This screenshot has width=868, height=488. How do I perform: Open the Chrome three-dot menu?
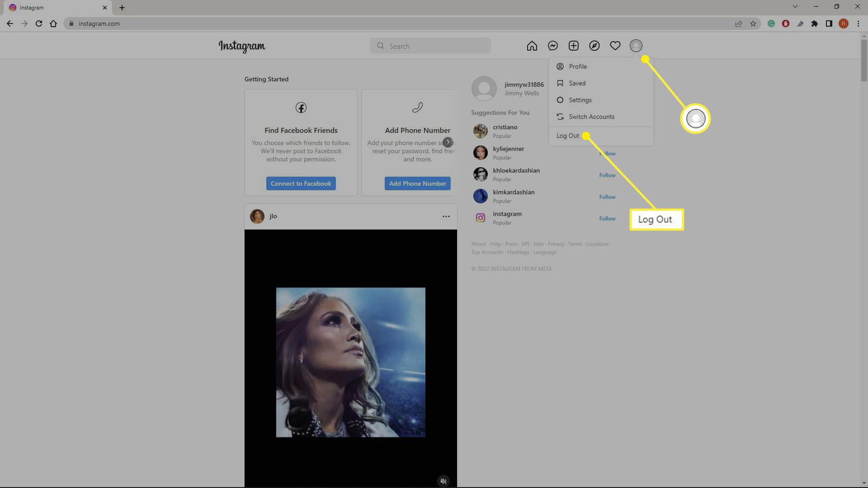857,24
